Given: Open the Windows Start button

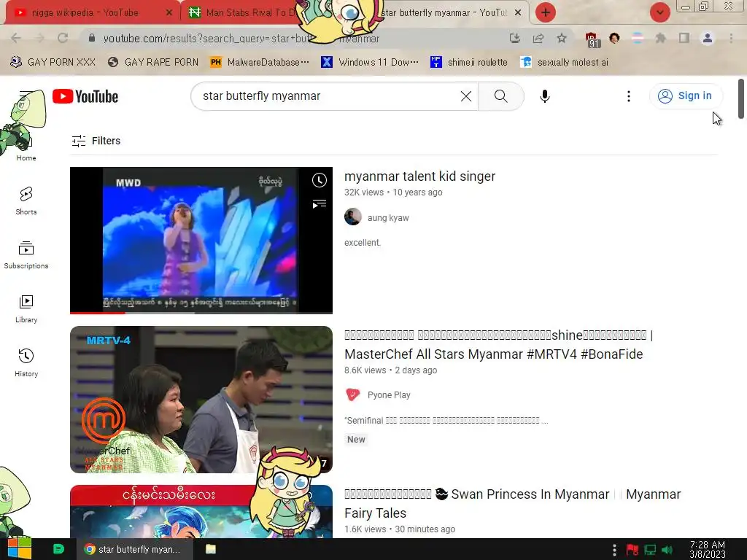Looking at the screenshot, I should click(20, 549).
